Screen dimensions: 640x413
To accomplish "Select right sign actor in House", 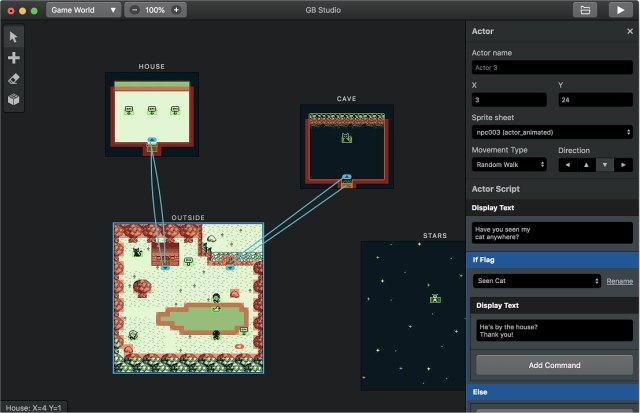I will 175,110.
